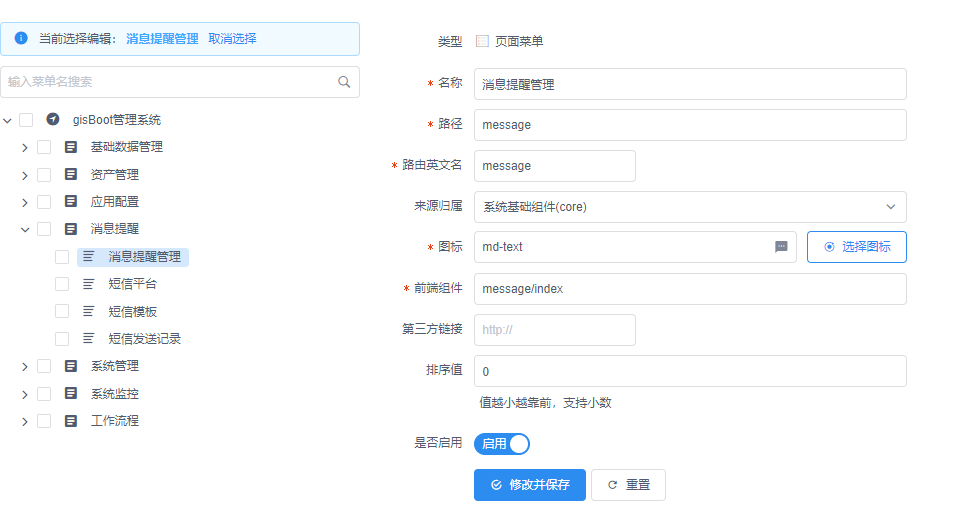Screen dimensions: 958x514
Task: Check the 短信平台 checkbox
Action: (x=62, y=284)
